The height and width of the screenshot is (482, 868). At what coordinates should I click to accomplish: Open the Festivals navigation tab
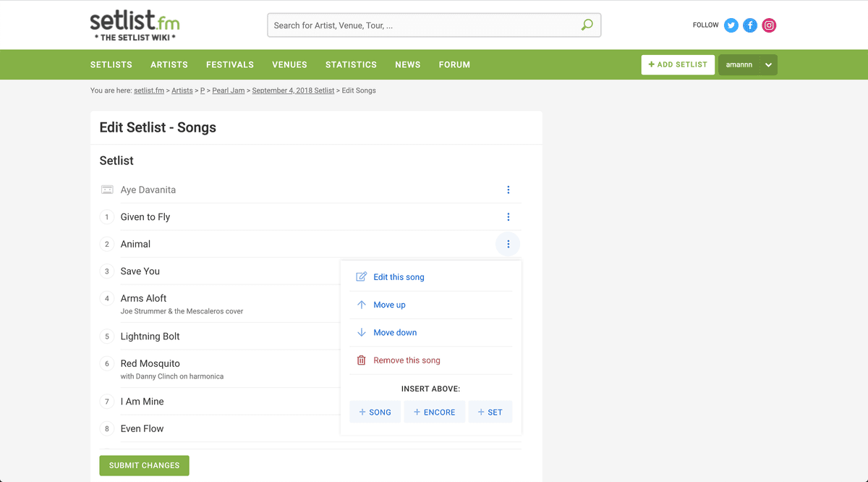pos(230,64)
